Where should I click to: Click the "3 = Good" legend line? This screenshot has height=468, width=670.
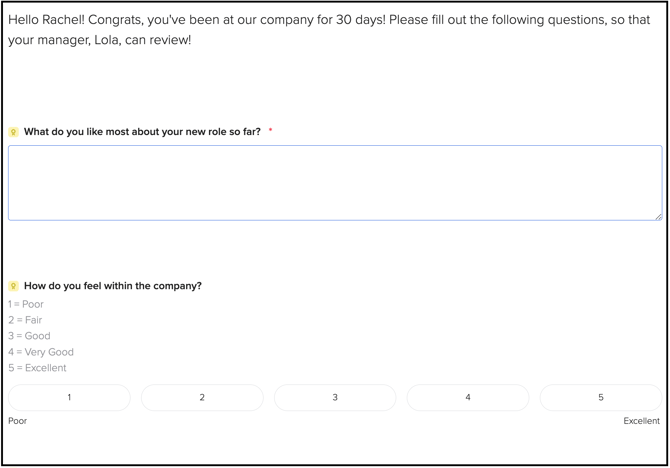click(29, 336)
